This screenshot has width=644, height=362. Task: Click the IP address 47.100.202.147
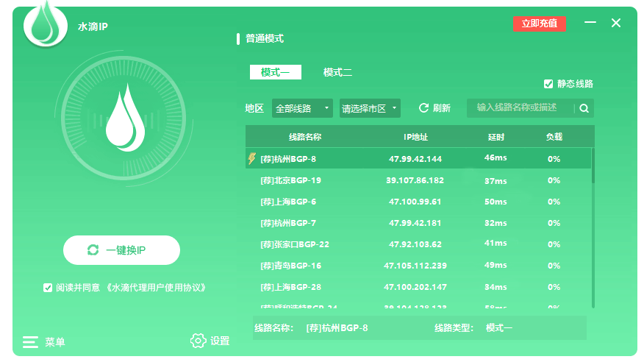coord(415,287)
